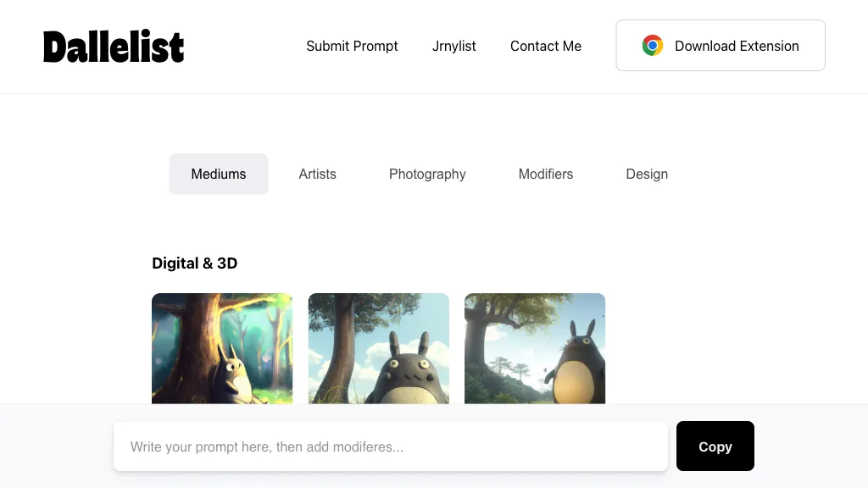Viewport: 868px width, 488px height.
Task: Show the Design tab
Action: click(647, 174)
